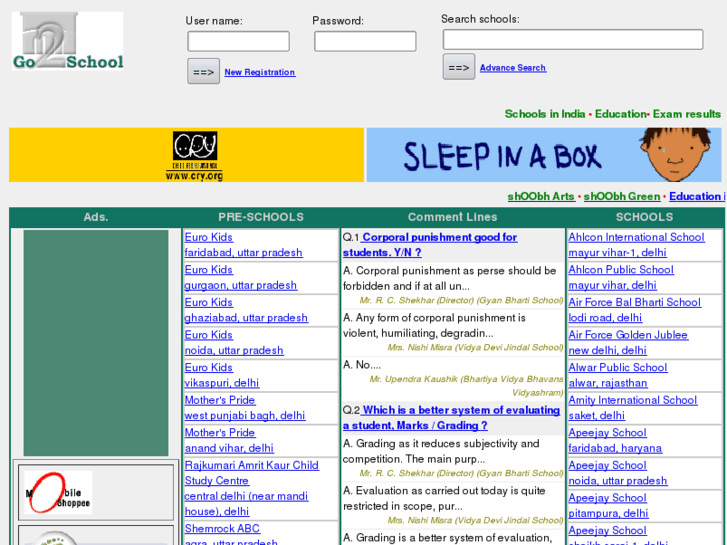Open the New Registration link
The height and width of the screenshot is (545, 727).
point(260,72)
